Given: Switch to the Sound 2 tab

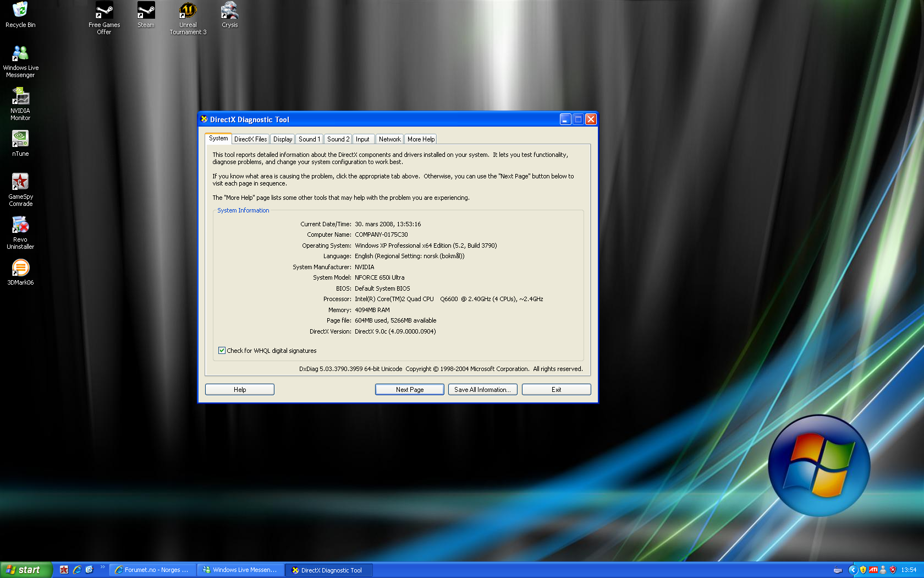Looking at the screenshot, I should (x=338, y=139).
